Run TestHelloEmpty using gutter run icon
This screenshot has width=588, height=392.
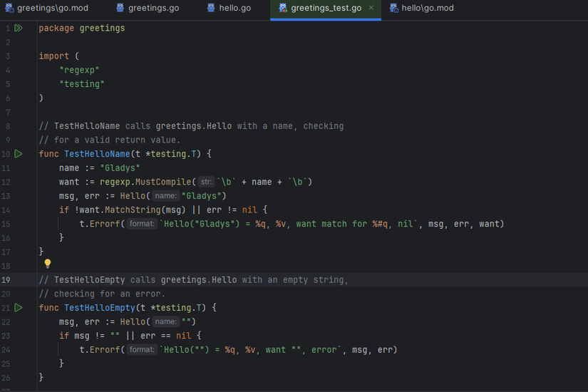(x=19, y=308)
